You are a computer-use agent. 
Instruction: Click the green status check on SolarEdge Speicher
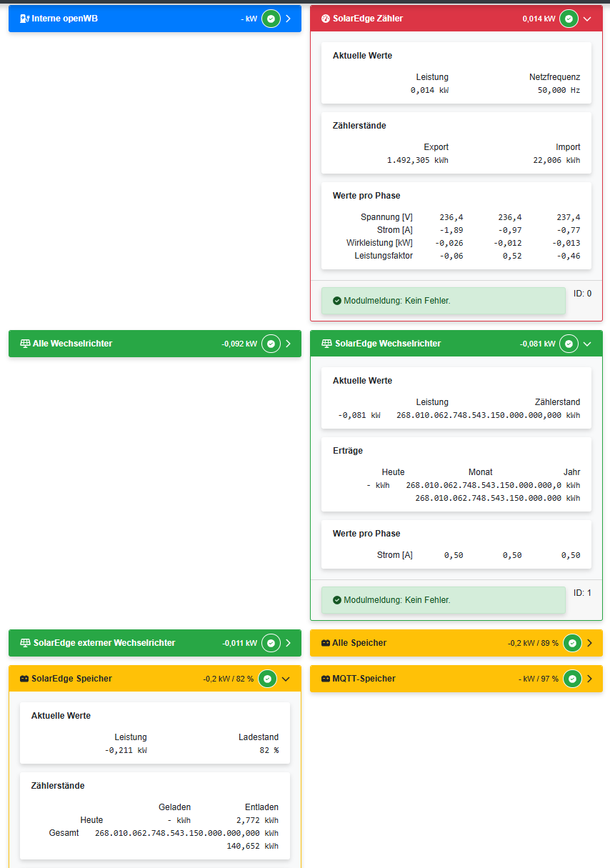pos(267,679)
